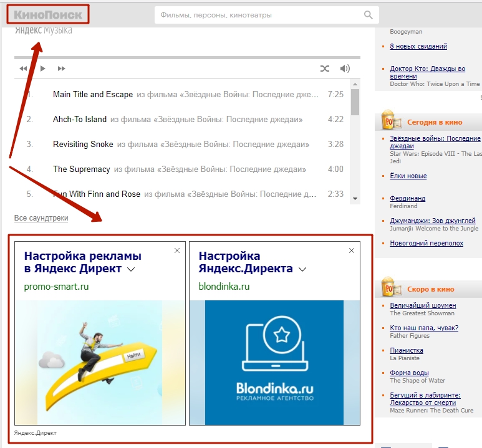Screen dimensions: 482x448
Task: Open Пианистка movie link
Action: (x=407, y=350)
